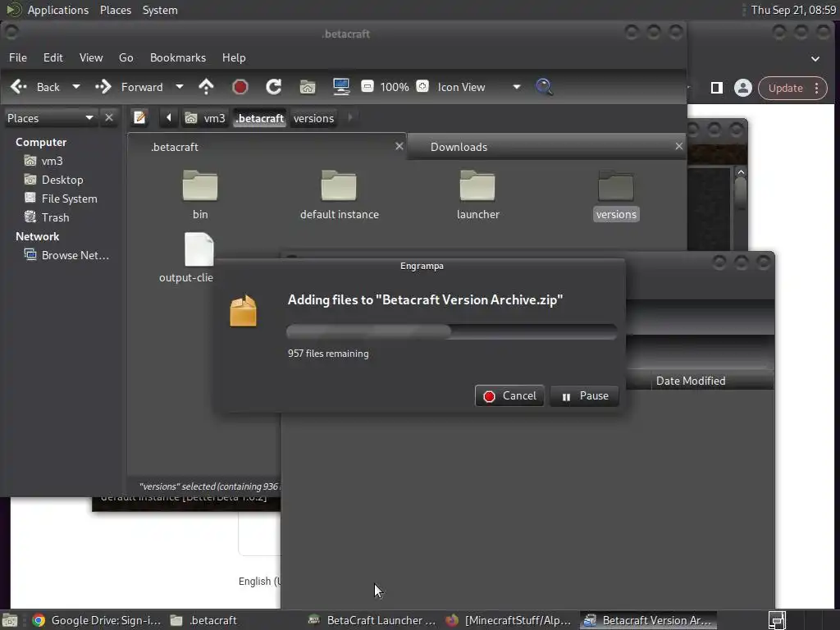Switch to the Downloads tab
Viewport: 840px width, 630px height.
(546, 147)
